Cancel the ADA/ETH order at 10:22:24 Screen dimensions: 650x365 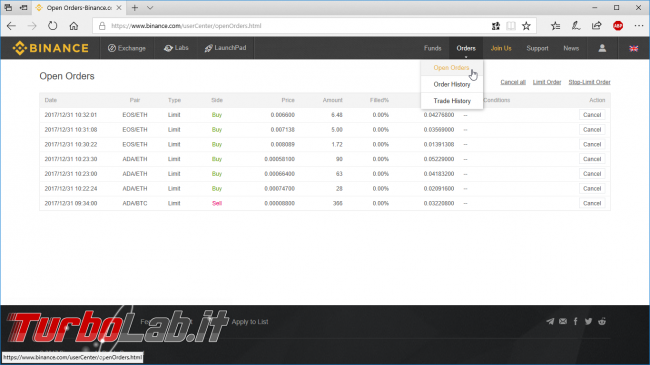coord(592,188)
